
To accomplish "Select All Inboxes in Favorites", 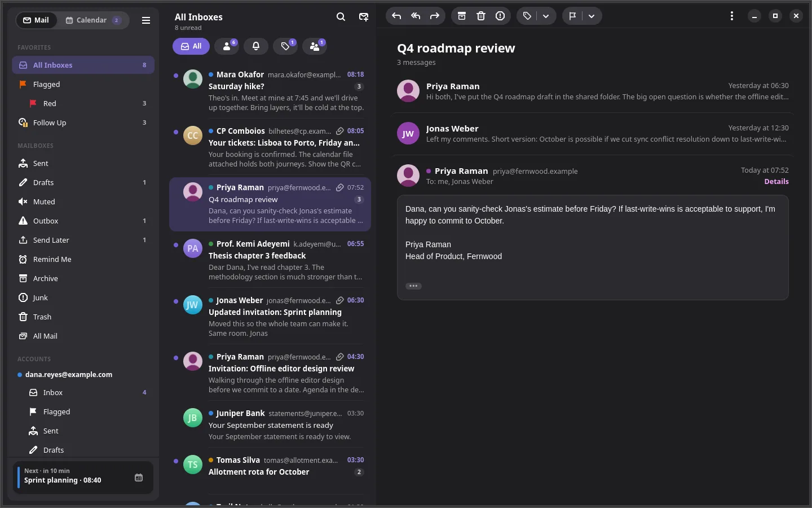I will [83, 65].
